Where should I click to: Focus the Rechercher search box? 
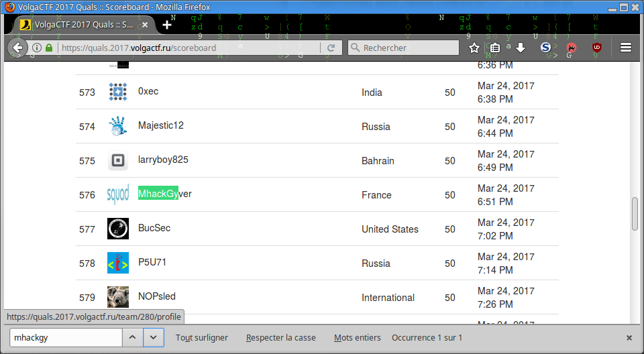click(403, 48)
